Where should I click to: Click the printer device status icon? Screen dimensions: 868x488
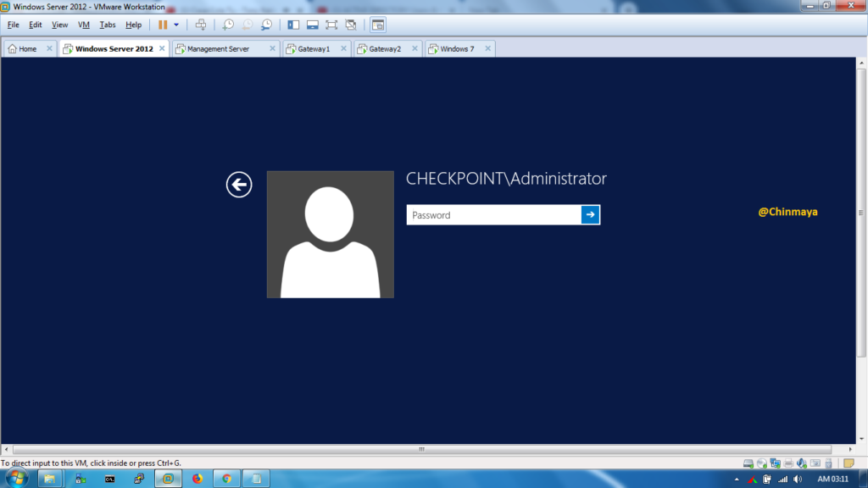pos(789,463)
